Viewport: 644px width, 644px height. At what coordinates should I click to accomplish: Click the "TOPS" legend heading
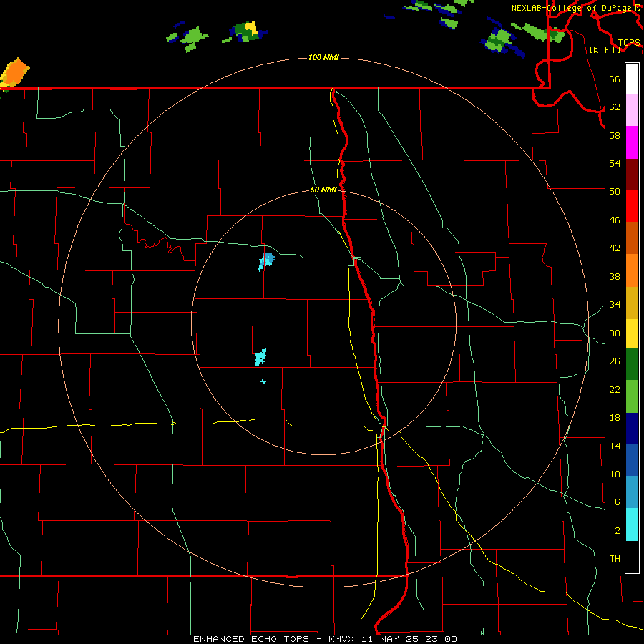(629, 42)
